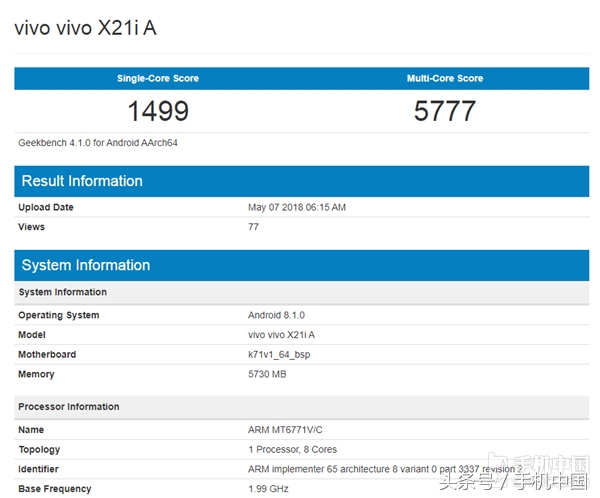
Task: Click the blue System Information section header
Action: point(302,265)
